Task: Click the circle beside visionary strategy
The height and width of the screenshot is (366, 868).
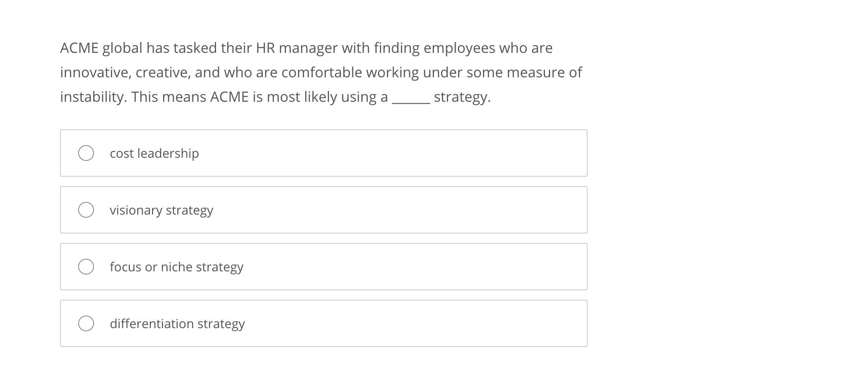Action: click(87, 210)
